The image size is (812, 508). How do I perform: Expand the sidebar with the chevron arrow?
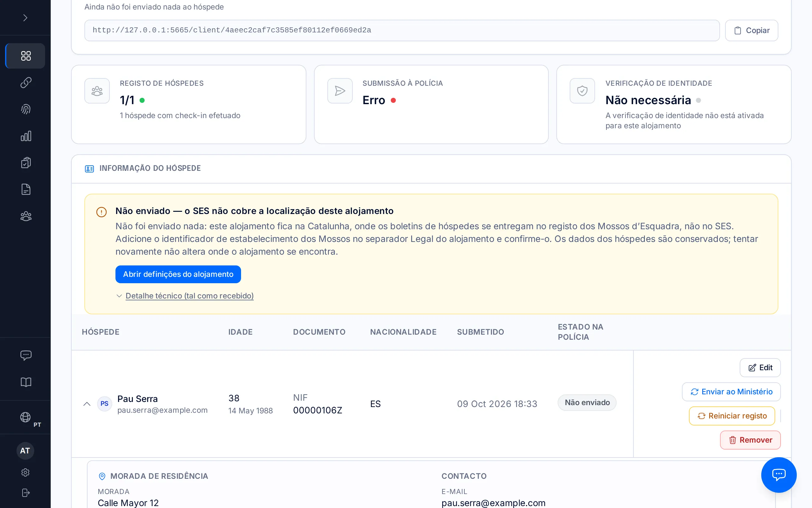[25, 18]
